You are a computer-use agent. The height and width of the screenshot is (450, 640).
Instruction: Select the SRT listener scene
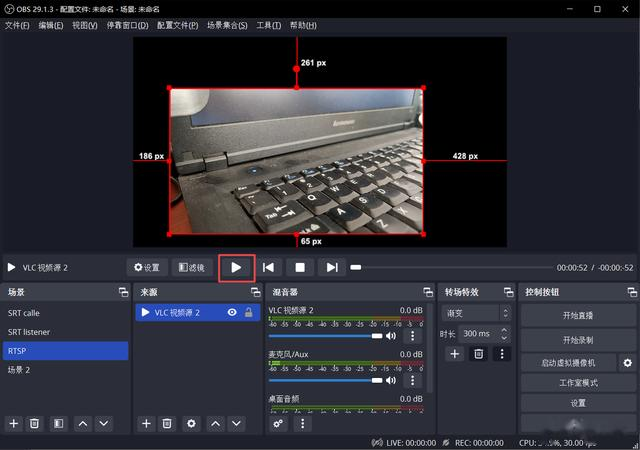(x=65, y=332)
